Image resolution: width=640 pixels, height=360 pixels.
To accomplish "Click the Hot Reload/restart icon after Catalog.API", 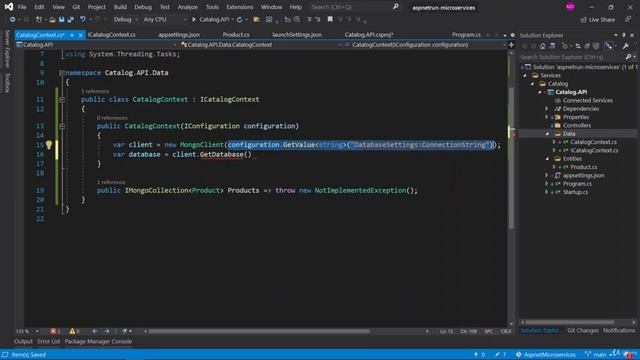I will [240, 20].
